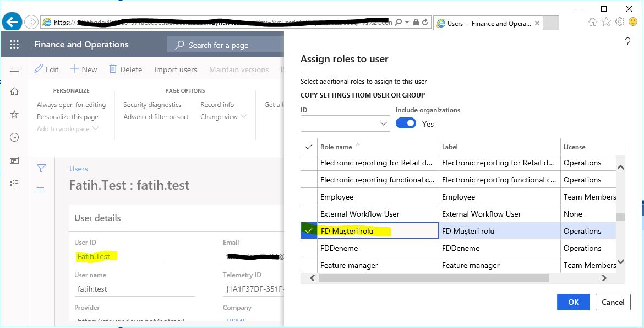This screenshot has height=328, width=644.
Task: Expand the ID dropdown
Action: coord(384,124)
